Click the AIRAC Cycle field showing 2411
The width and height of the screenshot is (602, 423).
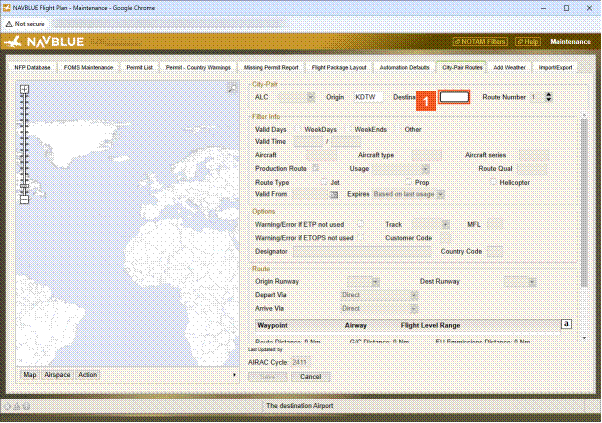(300, 362)
